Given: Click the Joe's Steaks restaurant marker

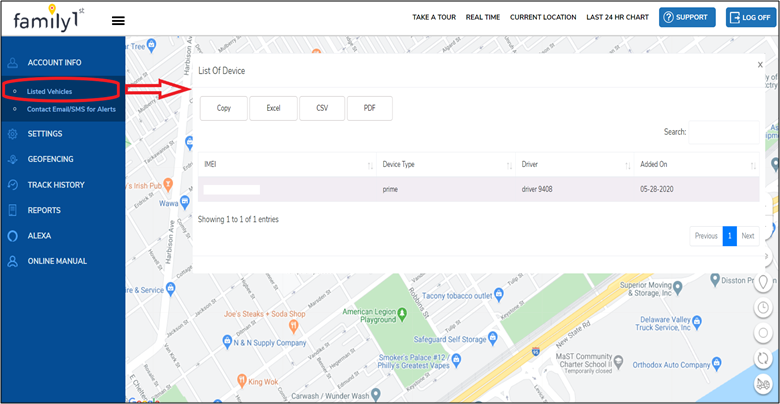Looking at the screenshot, I should (x=293, y=327).
